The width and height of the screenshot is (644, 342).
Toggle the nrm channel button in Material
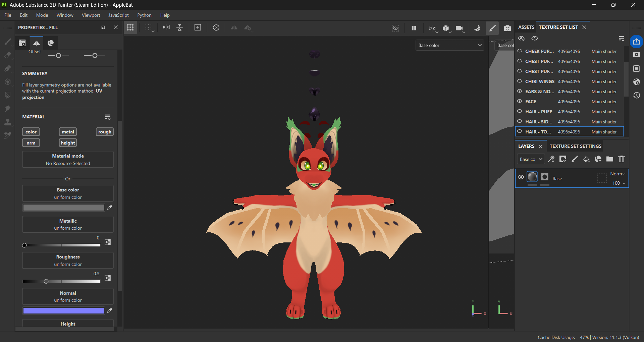[31, 143]
